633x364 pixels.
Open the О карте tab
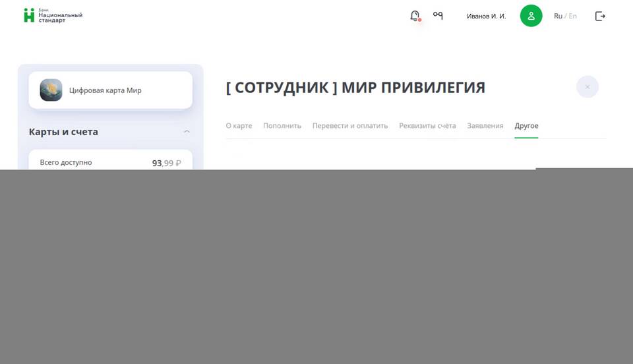pos(239,126)
